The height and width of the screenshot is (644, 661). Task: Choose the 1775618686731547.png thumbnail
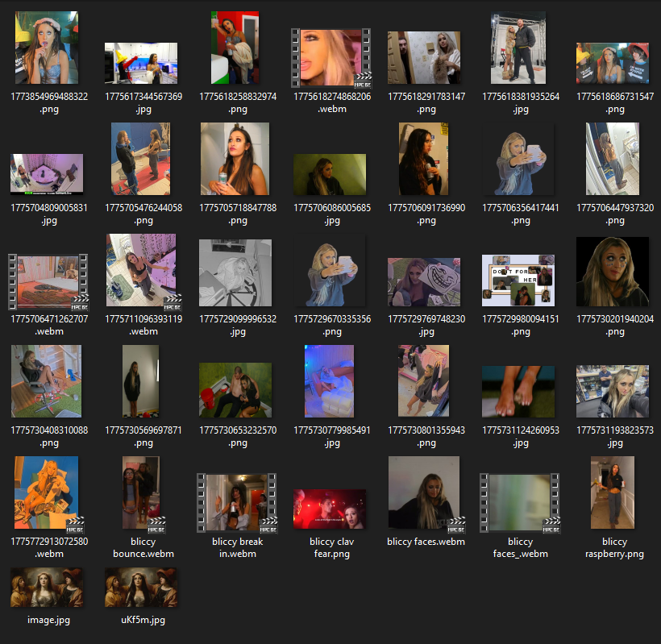pos(613,63)
